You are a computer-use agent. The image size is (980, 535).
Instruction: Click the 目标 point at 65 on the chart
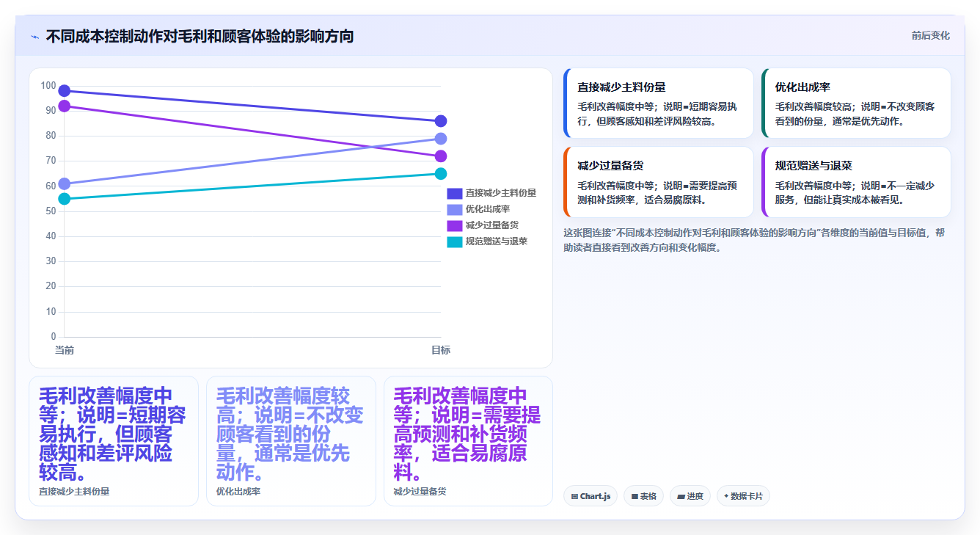(441, 174)
